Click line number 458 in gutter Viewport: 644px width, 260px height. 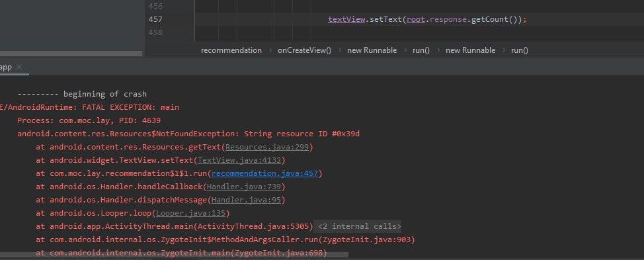(x=155, y=32)
